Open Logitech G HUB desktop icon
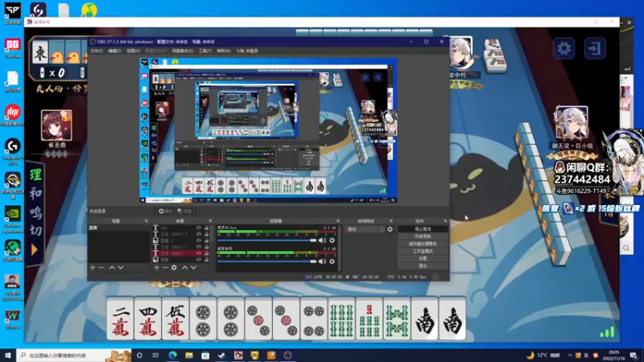The width and height of the screenshot is (644, 362). (13, 150)
